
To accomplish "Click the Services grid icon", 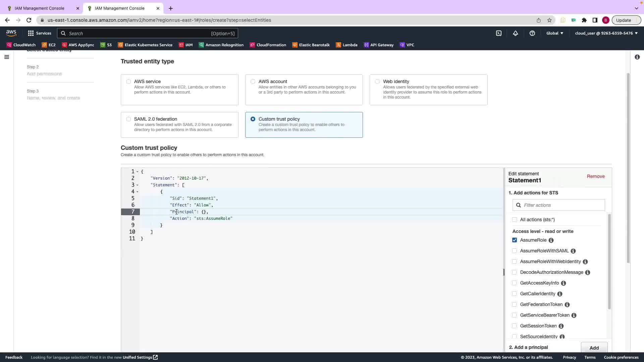I will 31,33.
